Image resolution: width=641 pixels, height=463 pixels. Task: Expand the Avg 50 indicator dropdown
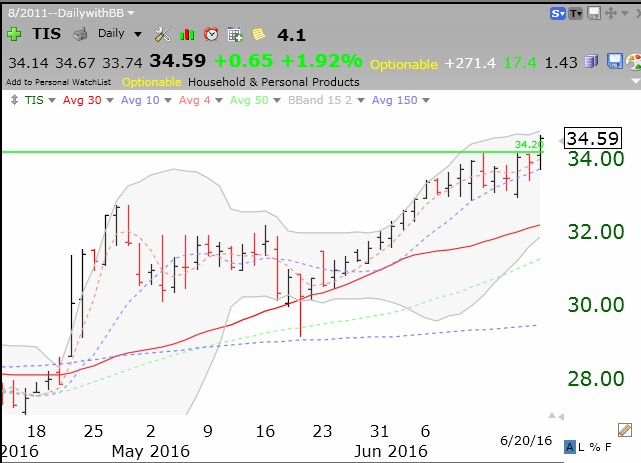(x=277, y=100)
